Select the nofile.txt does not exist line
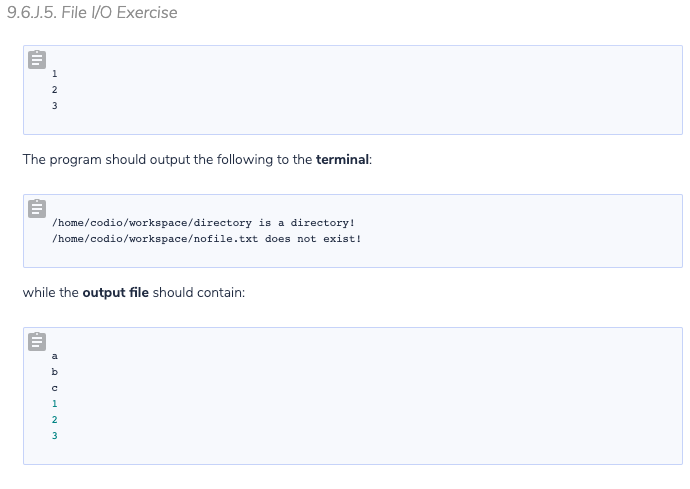690x489 pixels. coord(206,239)
